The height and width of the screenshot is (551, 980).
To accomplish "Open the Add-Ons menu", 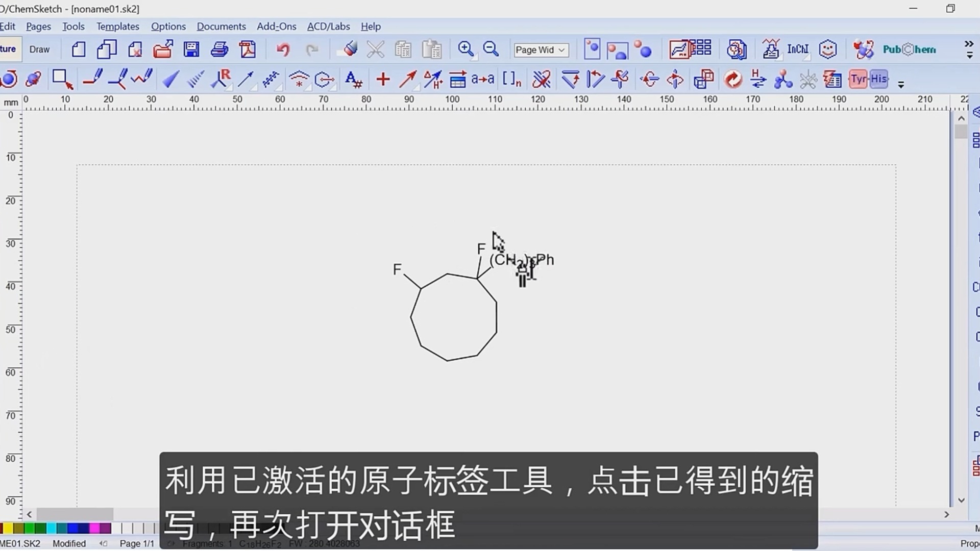I will (x=276, y=27).
